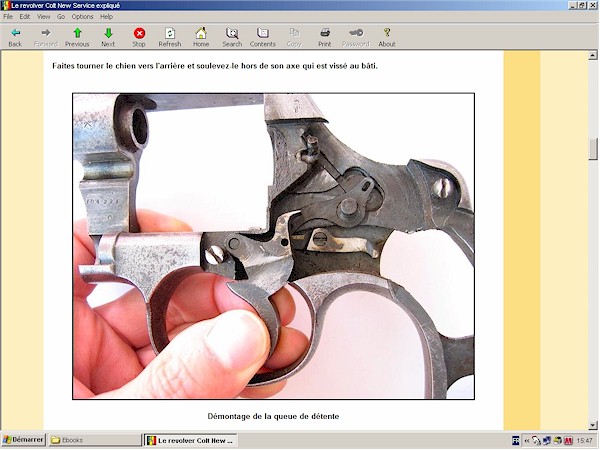Open the Edit menu
Viewport: 600px width, 450px height.
(x=24, y=17)
